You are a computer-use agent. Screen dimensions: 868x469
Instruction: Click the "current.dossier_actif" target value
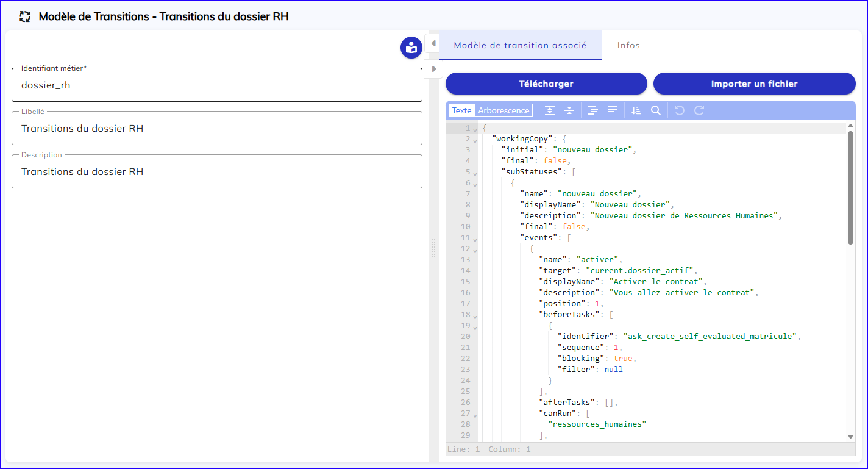(641, 270)
